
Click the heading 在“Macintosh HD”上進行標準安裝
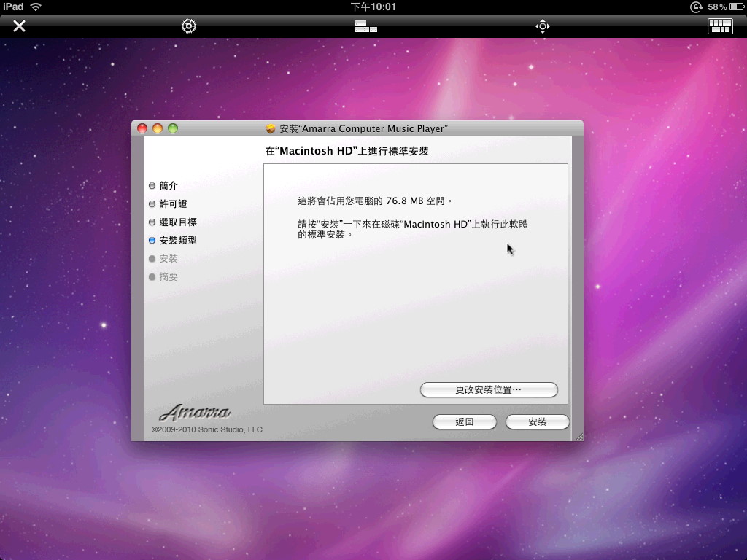[347, 151]
